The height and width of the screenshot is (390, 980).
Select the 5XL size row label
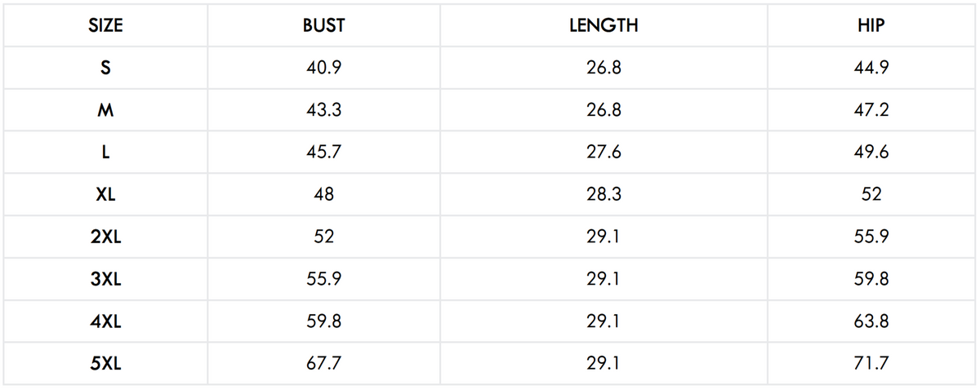[x=105, y=364]
